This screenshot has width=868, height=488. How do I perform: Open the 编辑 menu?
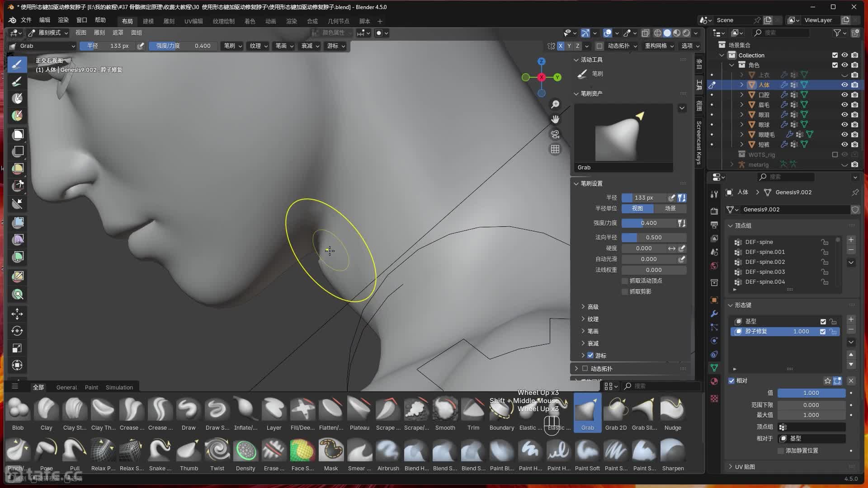pos(45,20)
